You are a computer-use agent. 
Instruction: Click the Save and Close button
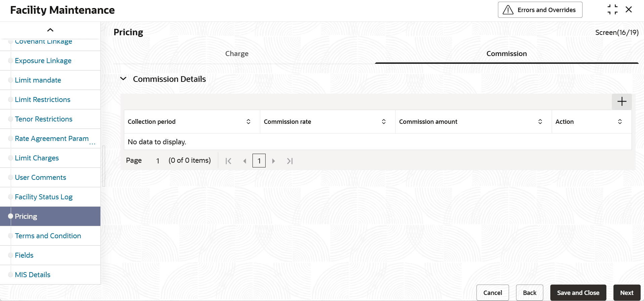[578, 293]
